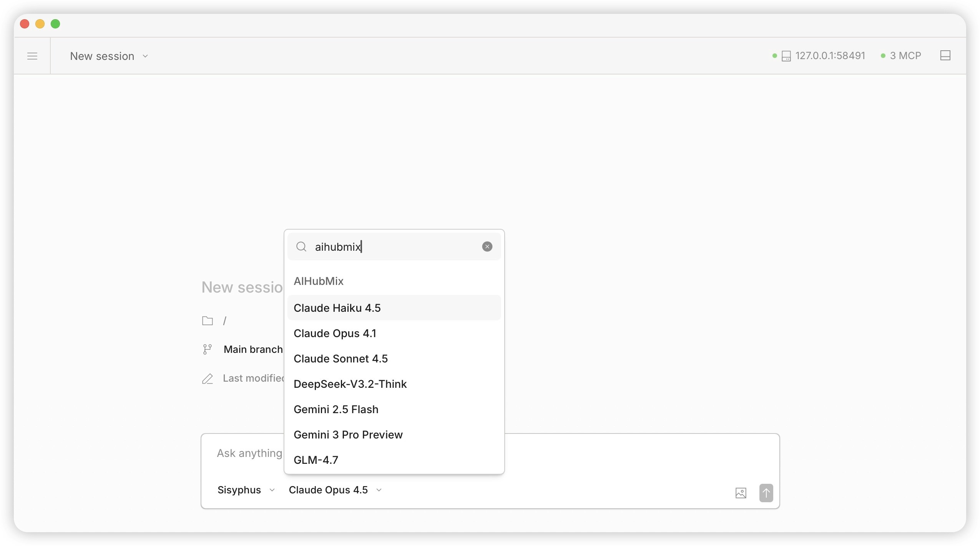Open the sidebar with the hamburger icon
Screen dimensions: 980x546
(32, 56)
